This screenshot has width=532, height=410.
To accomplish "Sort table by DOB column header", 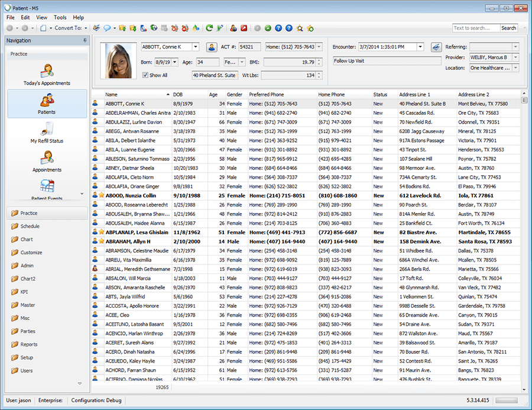I will click(x=178, y=95).
